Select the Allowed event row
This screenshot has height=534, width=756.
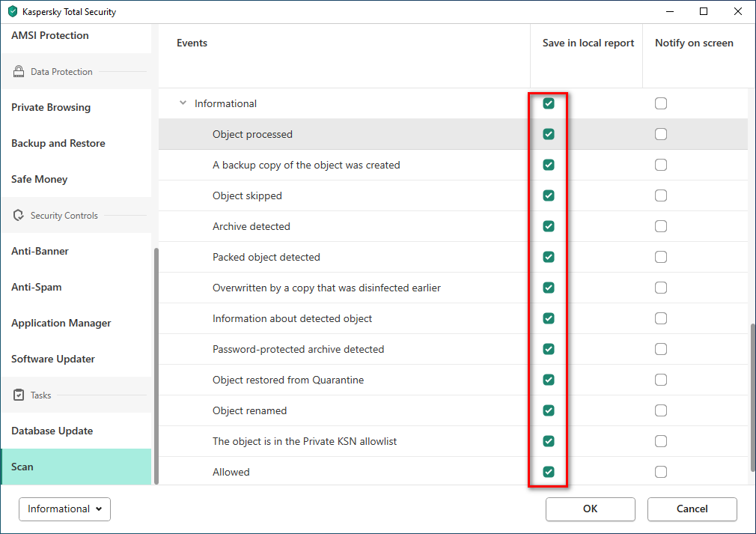click(x=453, y=472)
